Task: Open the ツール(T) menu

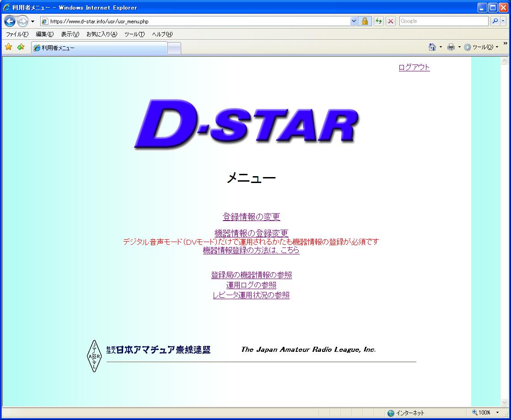Action: click(x=134, y=34)
